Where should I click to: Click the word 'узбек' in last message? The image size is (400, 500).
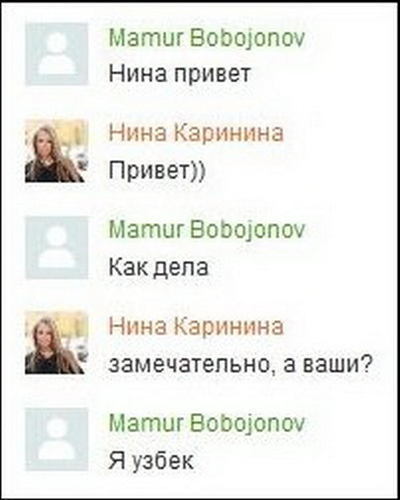pos(163,461)
